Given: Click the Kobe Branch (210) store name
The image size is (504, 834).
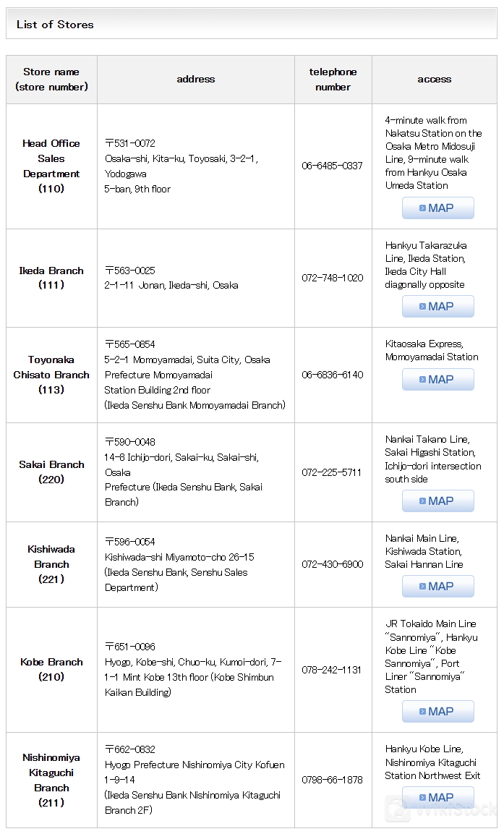Looking at the screenshot, I should click(51, 669).
